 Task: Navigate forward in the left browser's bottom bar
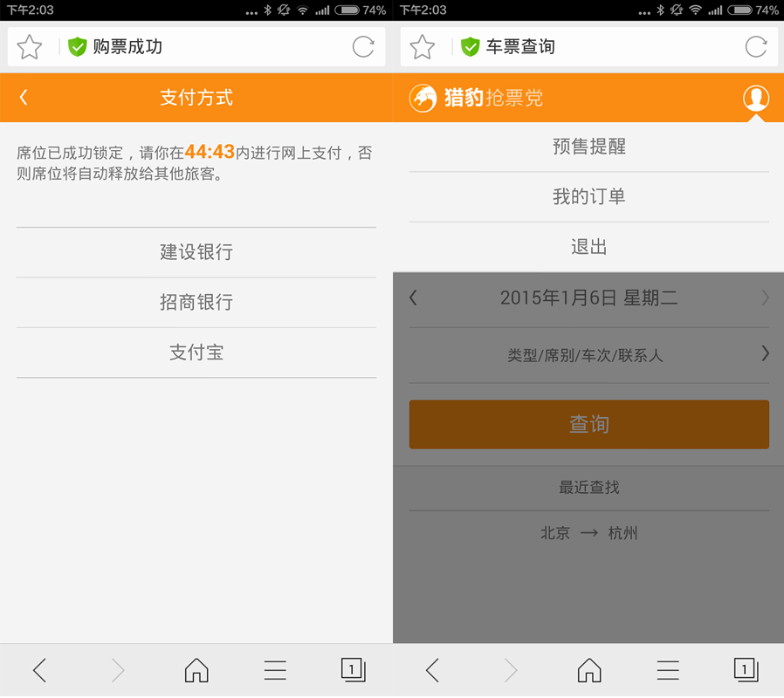pyautogui.click(x=118, y=671)
